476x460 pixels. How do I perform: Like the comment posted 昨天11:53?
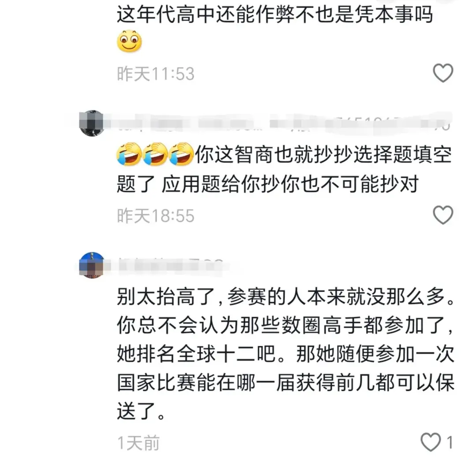[x=443, y=73]
